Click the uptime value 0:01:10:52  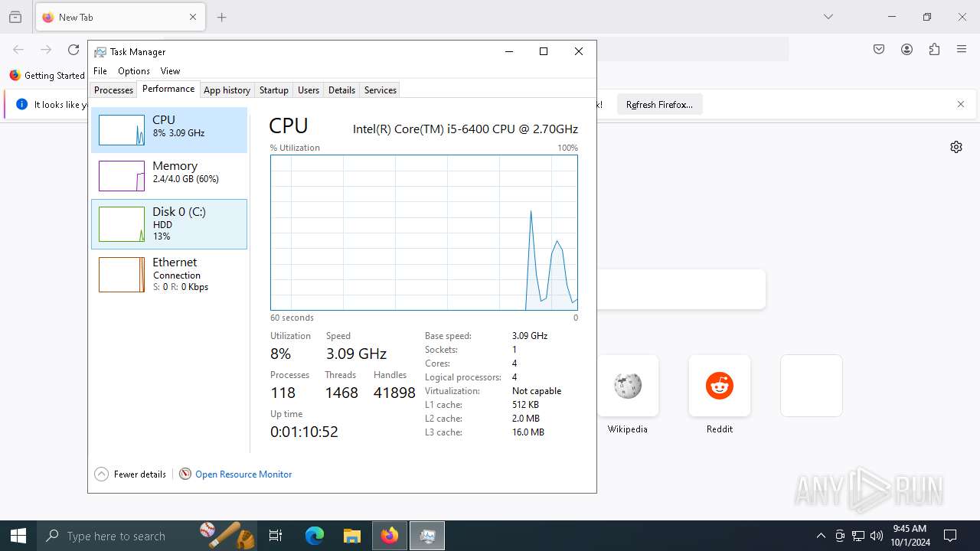coord(304,432)
